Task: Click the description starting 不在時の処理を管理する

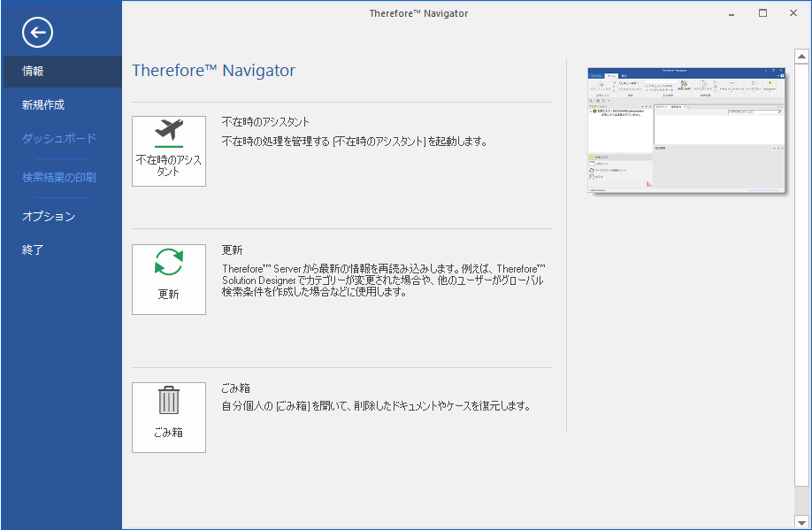Action: 355,142
